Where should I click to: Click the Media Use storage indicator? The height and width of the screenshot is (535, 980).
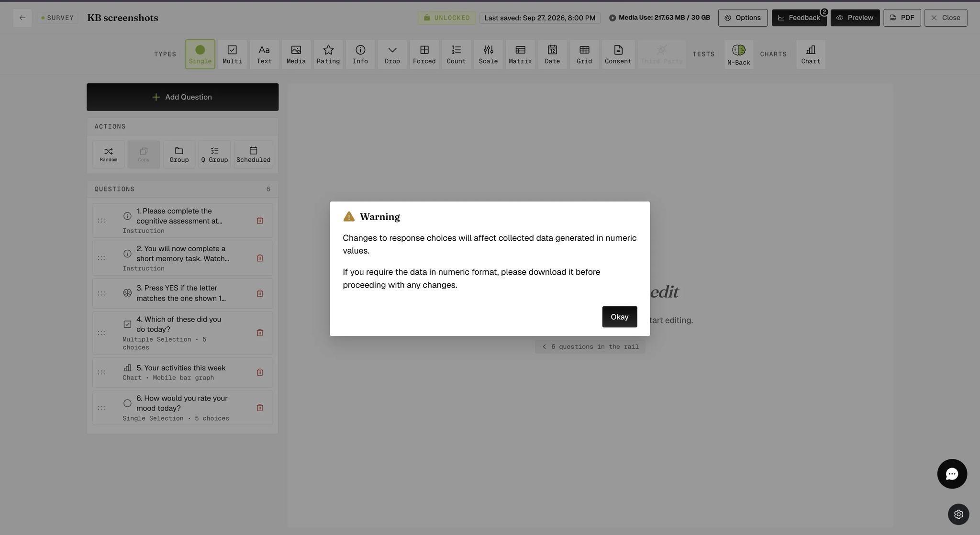click(x=659, y=18)
